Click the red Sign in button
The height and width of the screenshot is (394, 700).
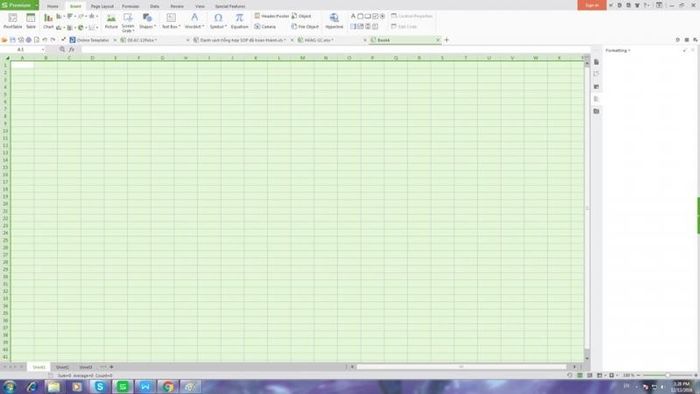pos(592,5)
